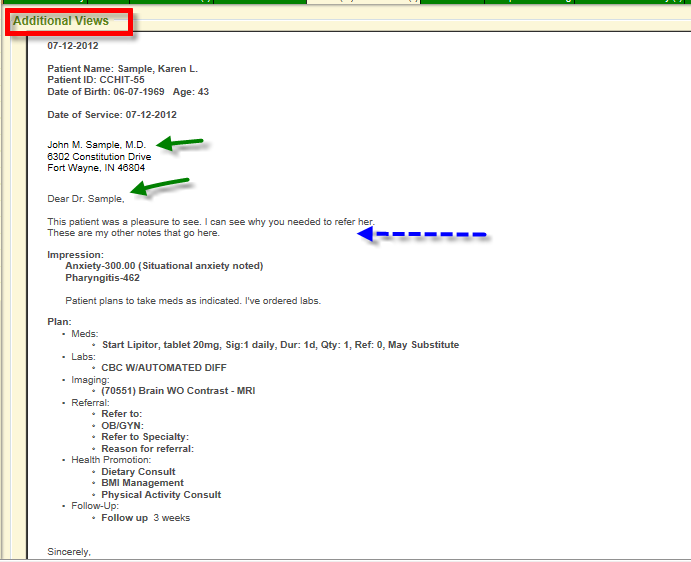The image size is (691, 562).
Task: Click the Impression heading
Action: pos(75,255)
